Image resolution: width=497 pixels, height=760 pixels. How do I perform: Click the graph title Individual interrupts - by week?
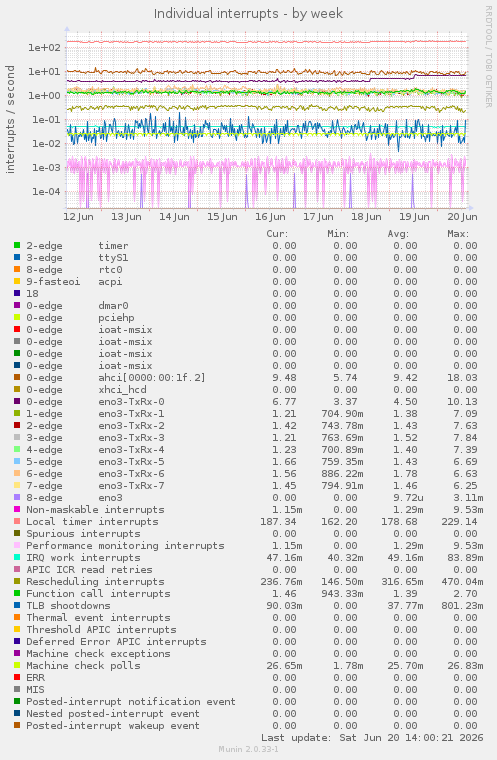pyautogui.click(x=248, y=14)
